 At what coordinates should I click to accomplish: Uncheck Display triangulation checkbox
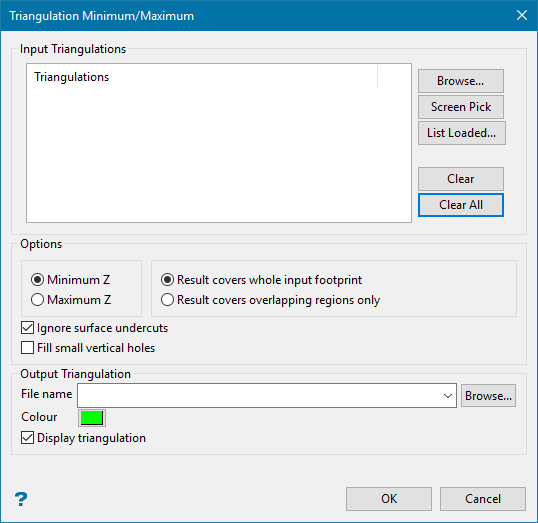(x=27, y=438)
